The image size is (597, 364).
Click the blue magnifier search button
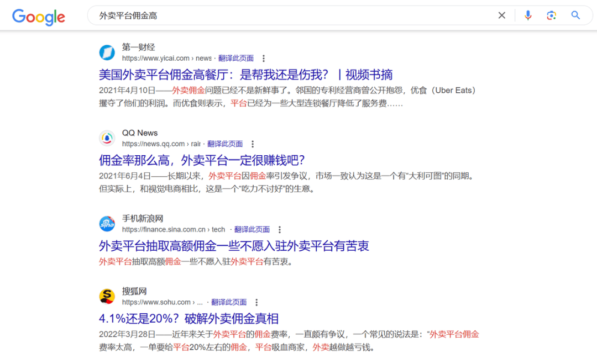pos(575,15)
